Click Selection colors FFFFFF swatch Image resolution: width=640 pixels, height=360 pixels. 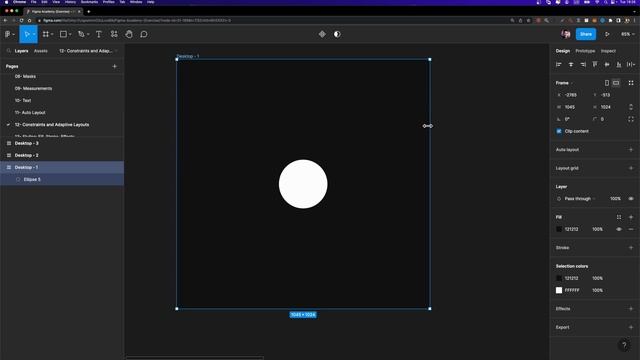[559, 290]
